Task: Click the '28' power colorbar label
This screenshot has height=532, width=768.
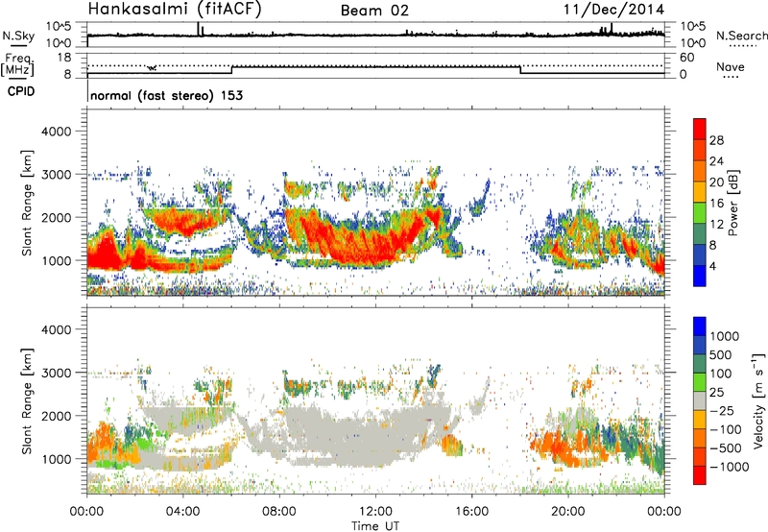Action: [x=716, y=140]
